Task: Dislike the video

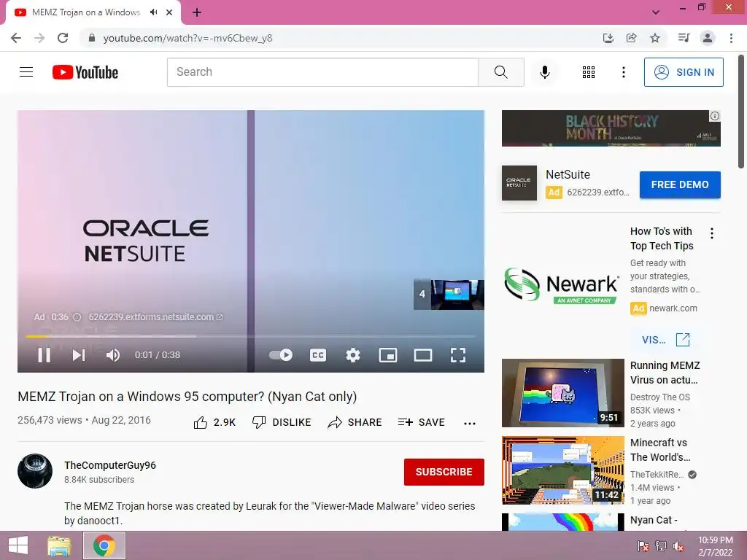Action: (x=282, y=422)
